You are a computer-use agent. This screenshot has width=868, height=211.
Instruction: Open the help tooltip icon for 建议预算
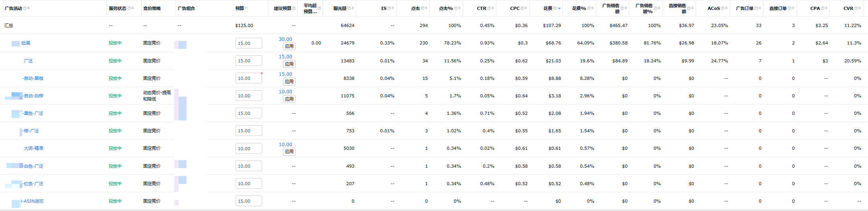[x=294, y=8]
